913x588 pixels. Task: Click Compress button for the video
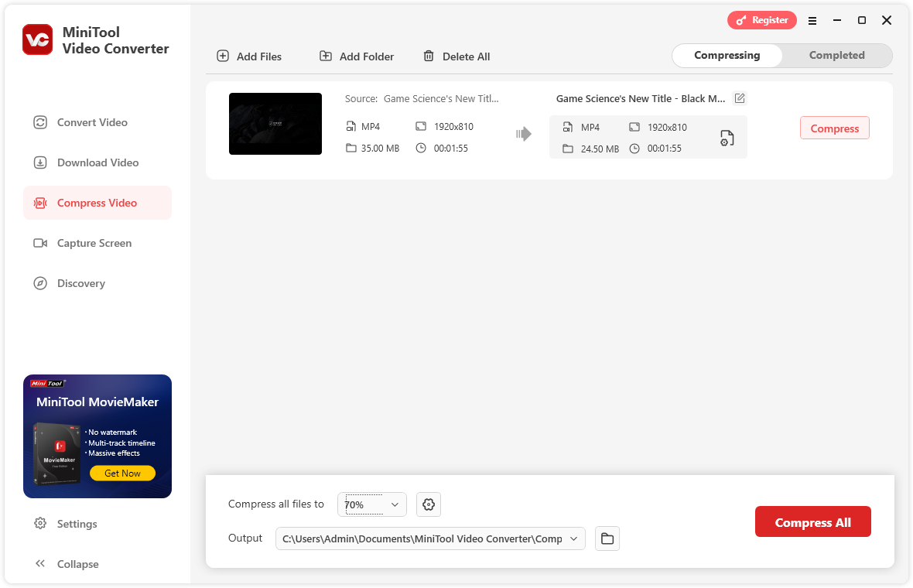tap(834, 128)
